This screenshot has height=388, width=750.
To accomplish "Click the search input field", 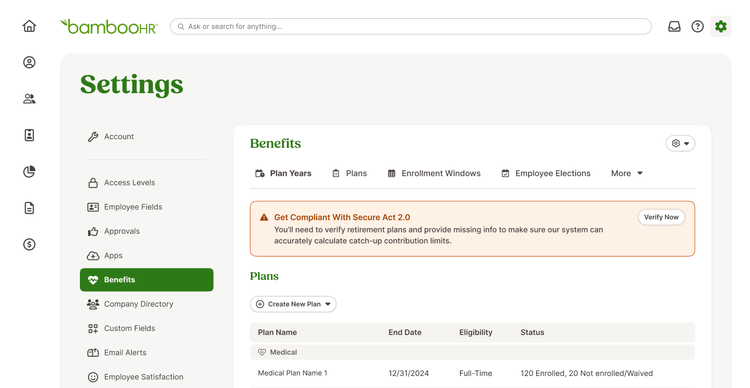I will 410,26.
